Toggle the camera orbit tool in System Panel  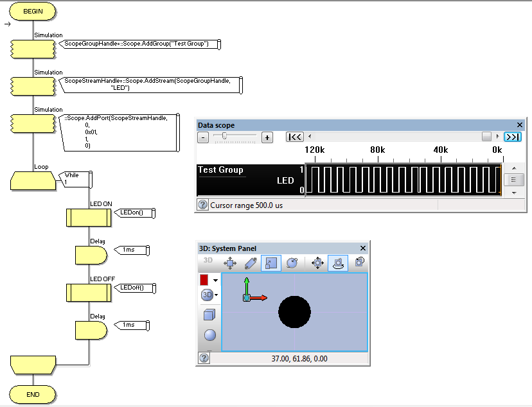338,263
